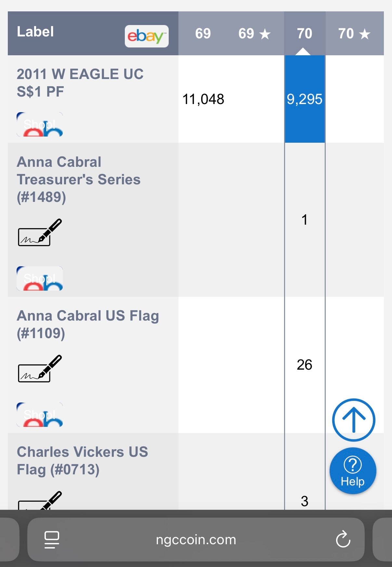The height and width of the screenshot is (567, 392).
Task: Tap Shop eBay icon under 2011 W Eagle
Action: [40, 125]
